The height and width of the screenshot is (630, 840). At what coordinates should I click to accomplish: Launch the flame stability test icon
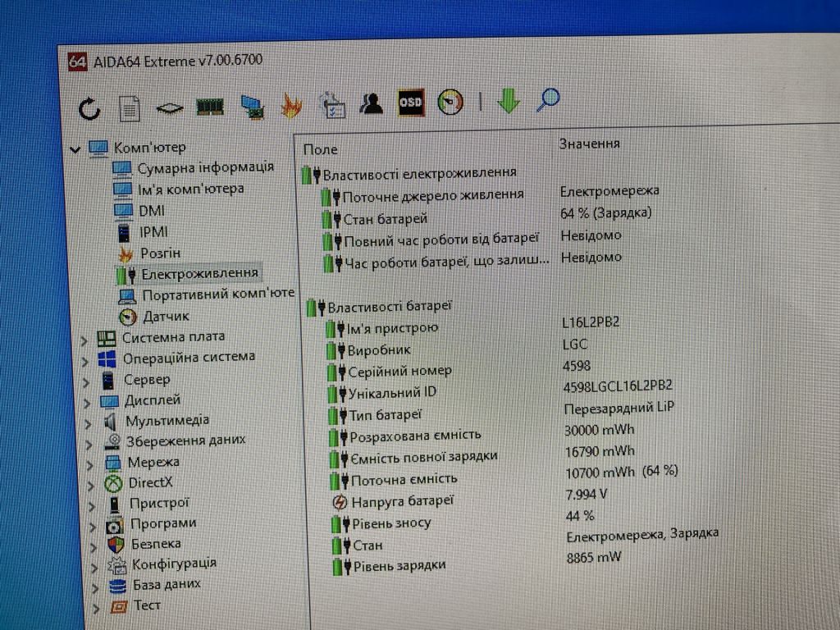coord(291,106)
